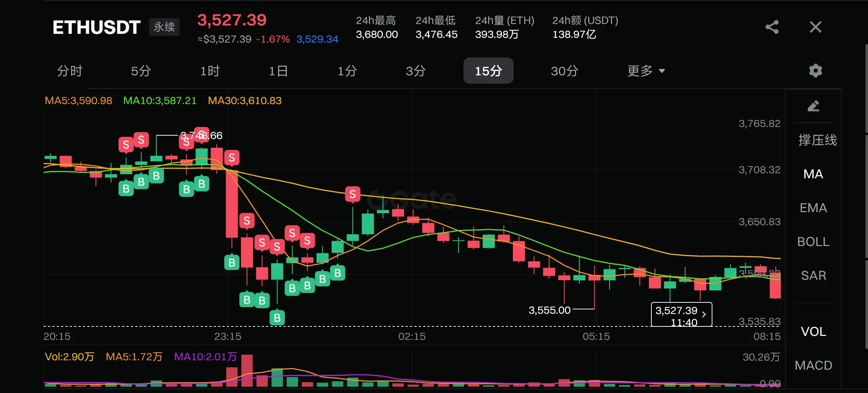Image resolution: width=868 pixels, height=393 pixels.
Task: Open the 永续 contract type selector
Action: [x=164, y=27]
